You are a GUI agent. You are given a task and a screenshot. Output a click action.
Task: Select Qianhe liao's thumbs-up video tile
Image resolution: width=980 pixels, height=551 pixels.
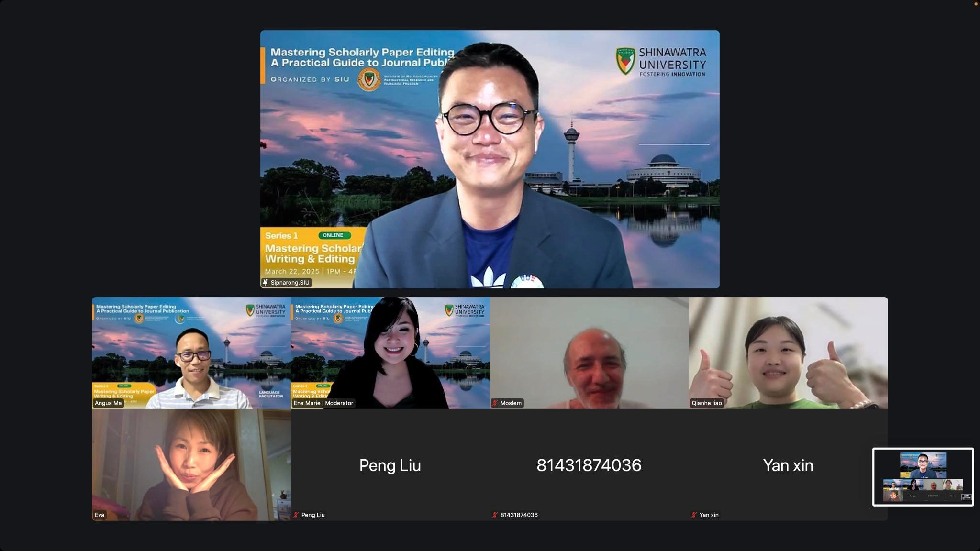coord(789,353)
